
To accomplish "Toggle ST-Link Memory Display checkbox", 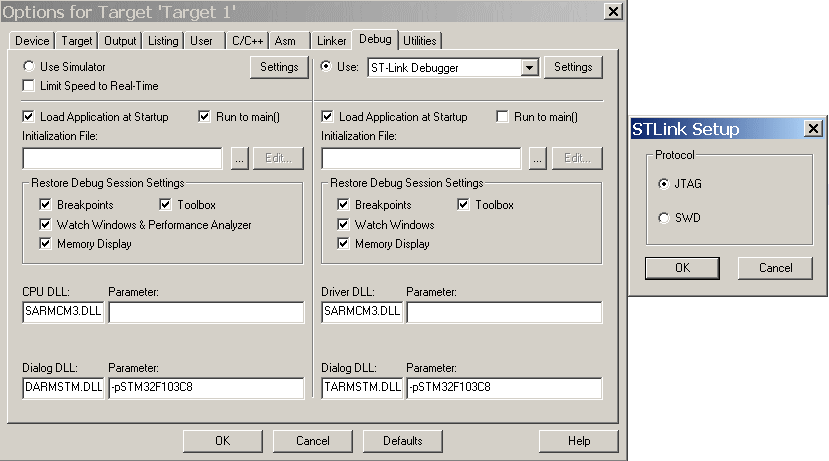I will 344,243.
